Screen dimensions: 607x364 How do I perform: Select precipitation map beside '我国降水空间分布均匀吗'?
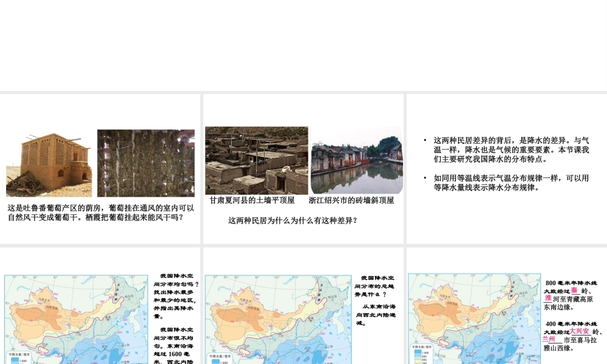pyautogui.click(x=76, y=319)
